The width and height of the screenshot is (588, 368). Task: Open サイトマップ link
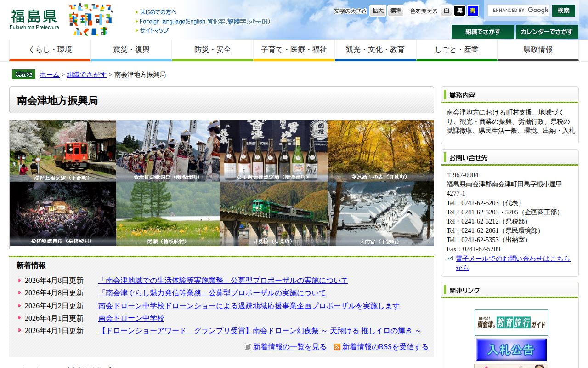click(152, 30)
